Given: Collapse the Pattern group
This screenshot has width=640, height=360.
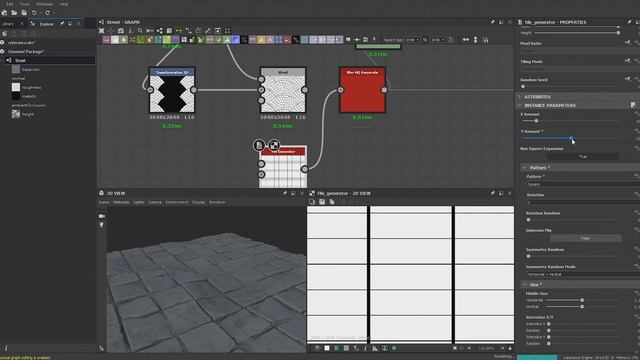Looking at the screenshot, I should click(525, 168).
